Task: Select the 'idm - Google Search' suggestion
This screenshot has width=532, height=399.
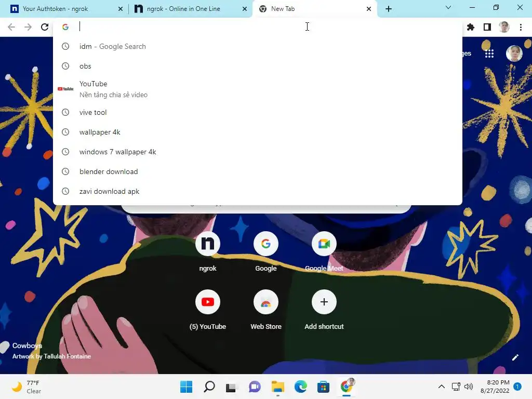Action: (x=258, y=46)
